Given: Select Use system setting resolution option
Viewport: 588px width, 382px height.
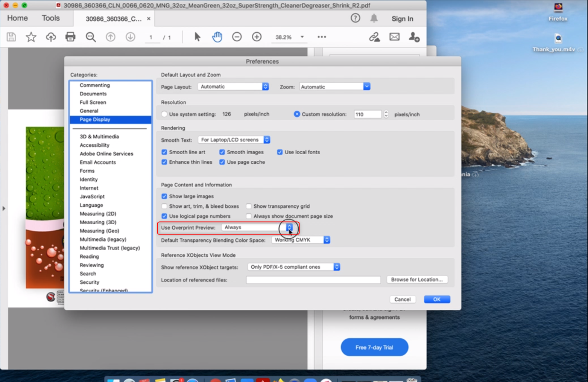Looking at the screenshot, I should (x=164, y=114).
